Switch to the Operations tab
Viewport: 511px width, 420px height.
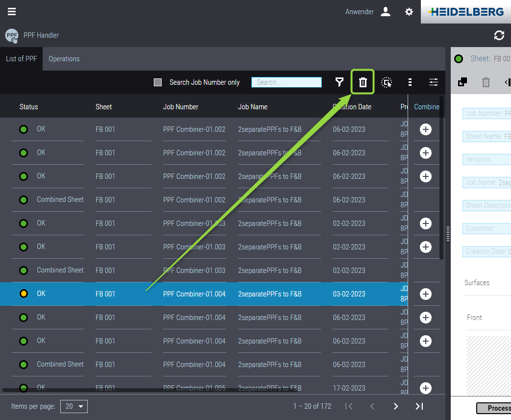click(x=64, y=59)
